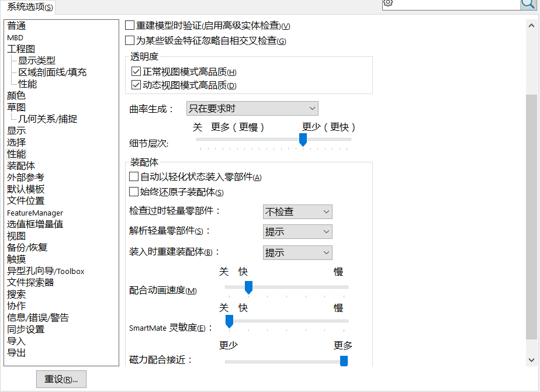Select 装配体 in the options tree

click(x=21, y=165)
